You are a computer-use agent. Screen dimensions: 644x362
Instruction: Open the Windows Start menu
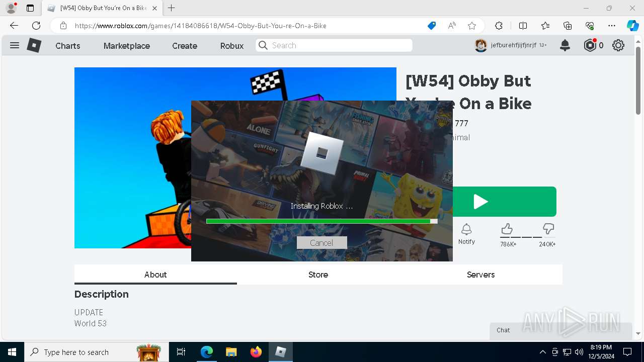12,352
